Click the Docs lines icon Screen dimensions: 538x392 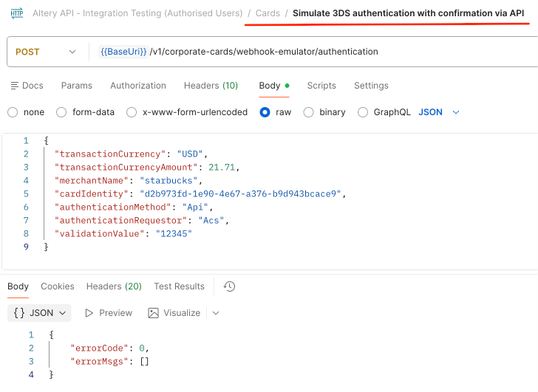click(x=15, y=86)
